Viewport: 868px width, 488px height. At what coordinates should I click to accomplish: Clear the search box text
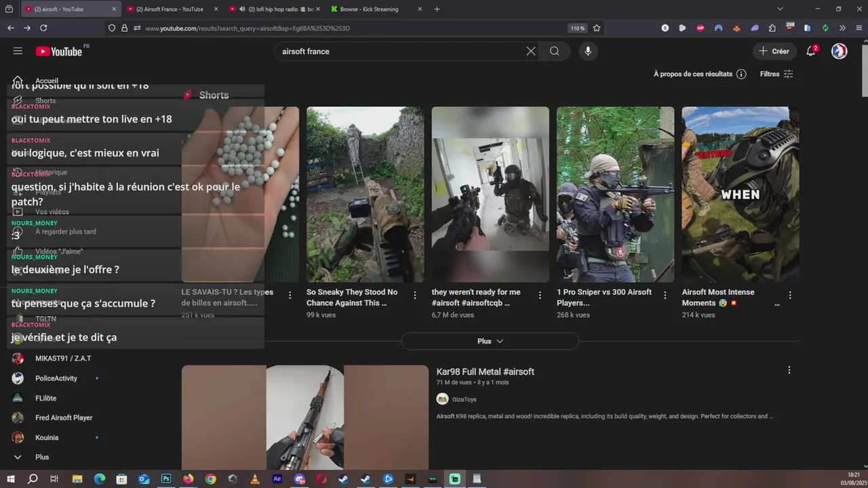pos(531,52)
